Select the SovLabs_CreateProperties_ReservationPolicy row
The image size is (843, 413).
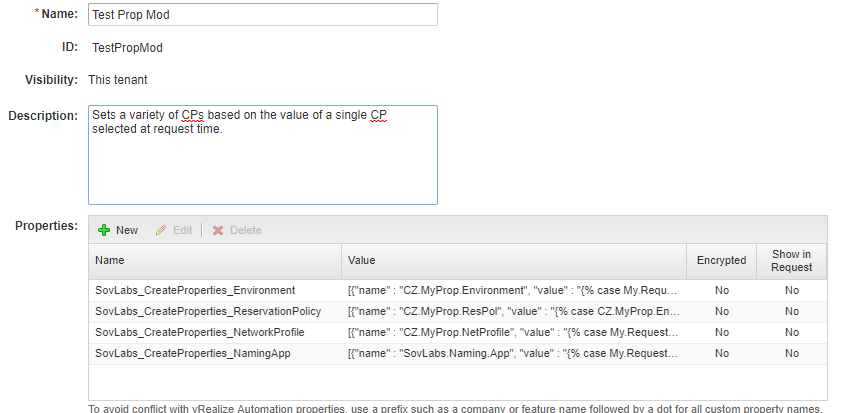tap(208, 311)
